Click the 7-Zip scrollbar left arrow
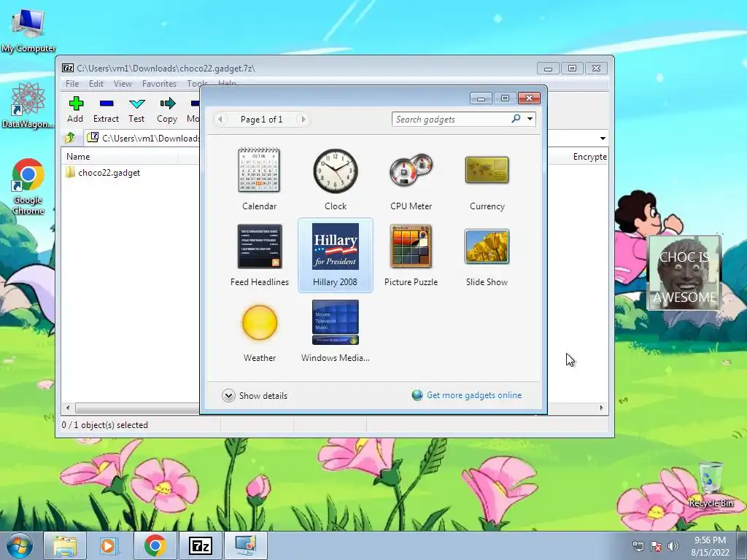 pyautogui.click(x=68, y=408)
